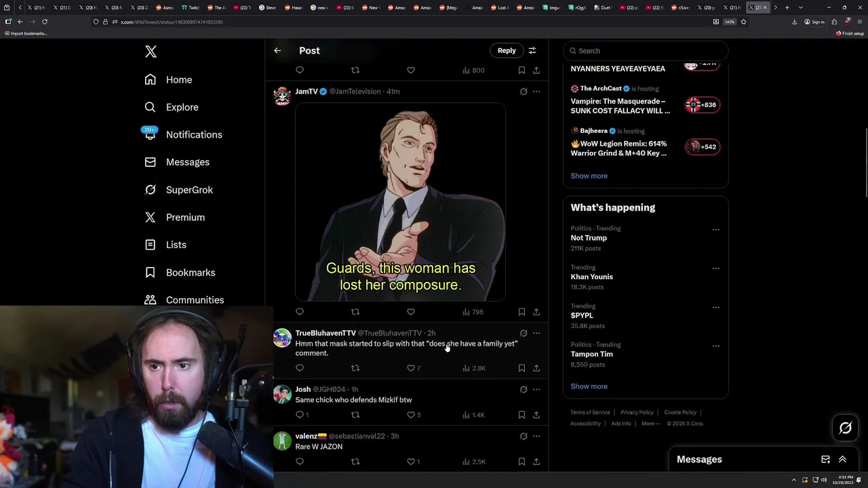This screenshot has height=488, width=868.
Task: Bookmark Josh's comment
Action: tap(521, 415)
